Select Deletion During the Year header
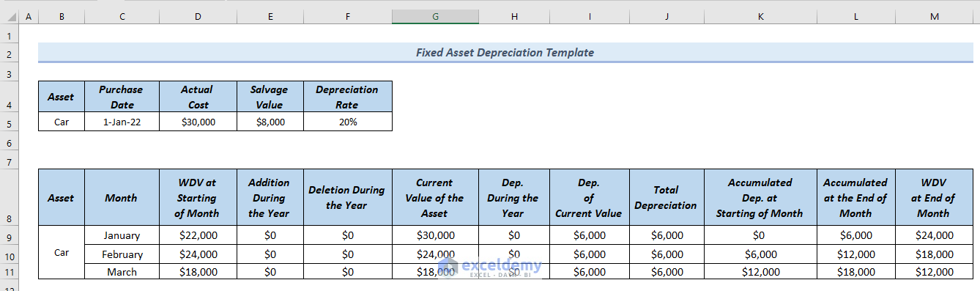Screen dimensions: 980x291 pyautogui.click(x=347, y=198)
